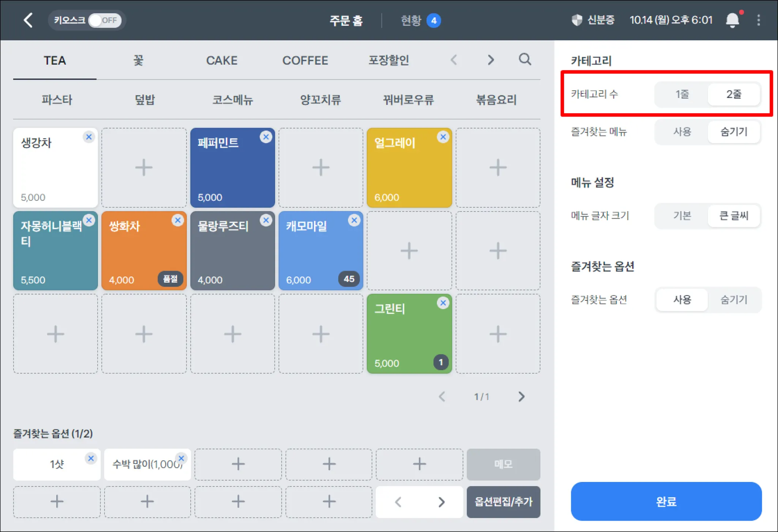The height and width of the screenshot is (532, 778).
Task: Show next favorite options page arrow
Action: point(441,502)
